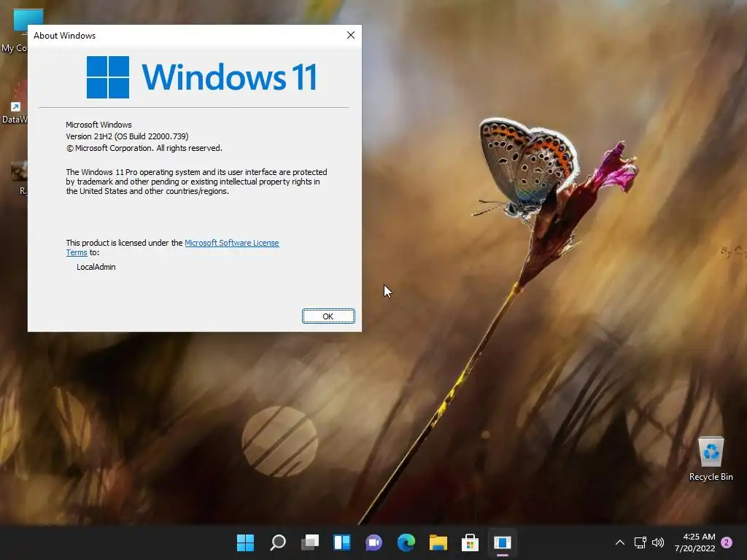Click the Microsoft Windows product text
The height and width of the screenshot is (560, 747).
[98, 125]
